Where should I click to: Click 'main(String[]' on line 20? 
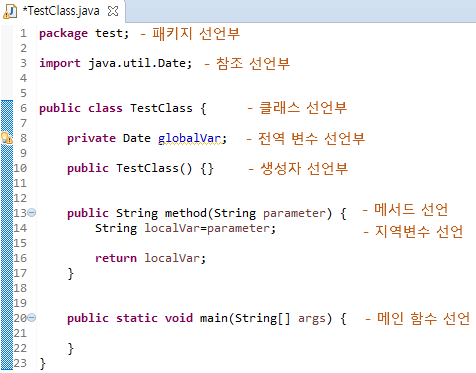[245, 318]
